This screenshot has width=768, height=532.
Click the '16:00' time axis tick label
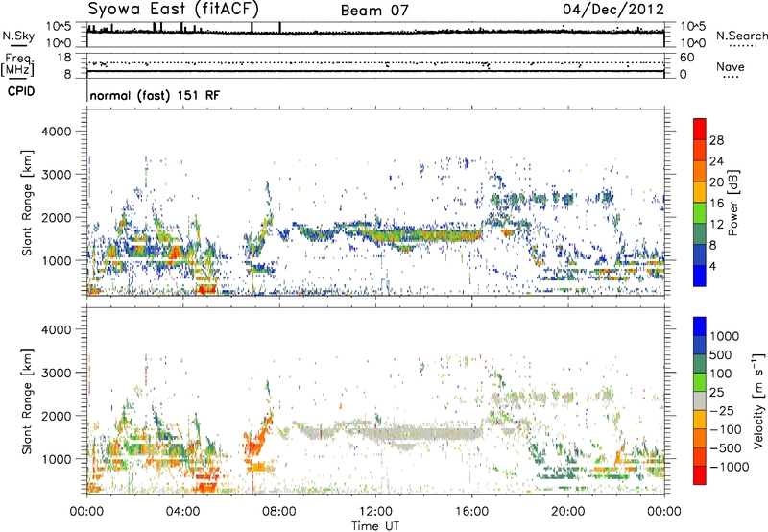click(471, 512)
